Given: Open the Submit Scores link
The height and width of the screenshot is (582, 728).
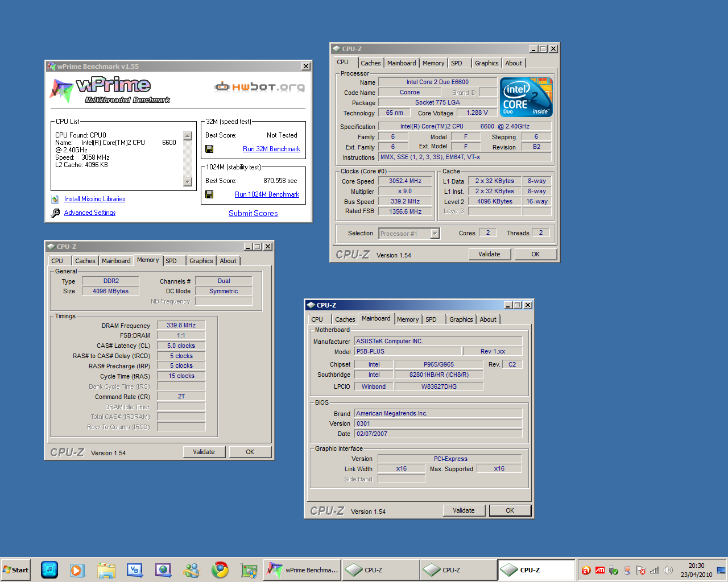Looking at the screenshot, I should click(253, 213).
